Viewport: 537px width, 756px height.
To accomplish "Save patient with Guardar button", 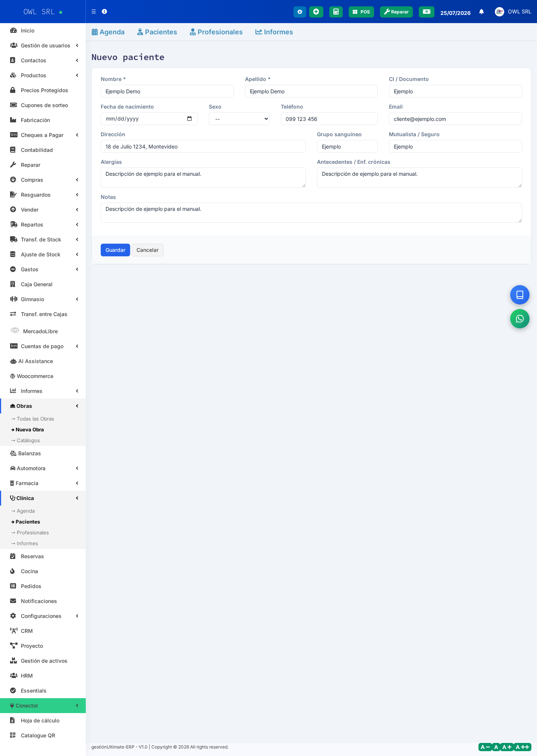I will pyautogui.click(x=115, y=250).
